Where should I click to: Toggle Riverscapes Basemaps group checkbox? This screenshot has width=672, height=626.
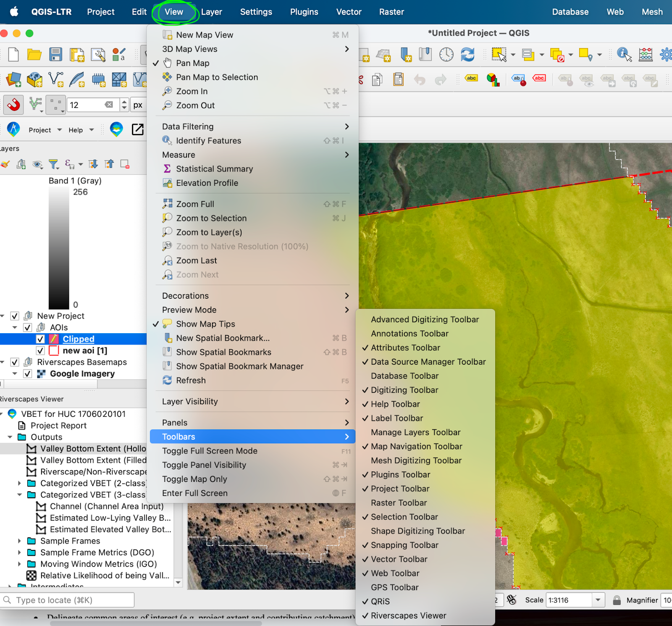point(15,362)
